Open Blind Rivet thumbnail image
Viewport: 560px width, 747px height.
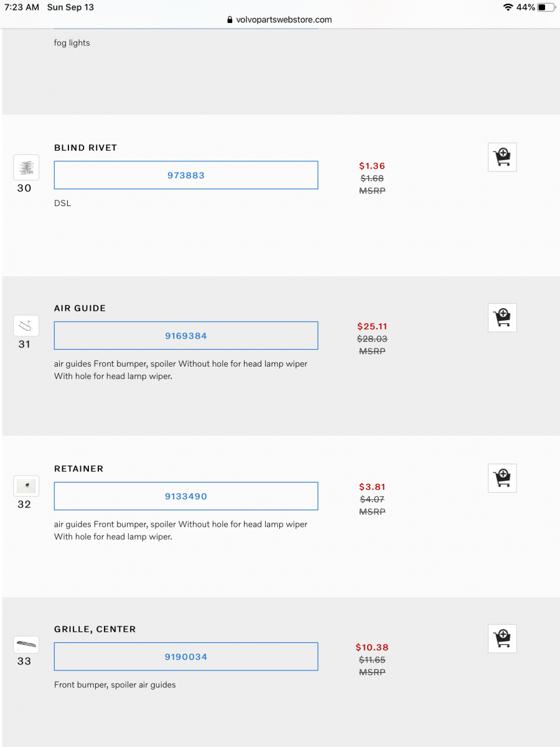26,167
